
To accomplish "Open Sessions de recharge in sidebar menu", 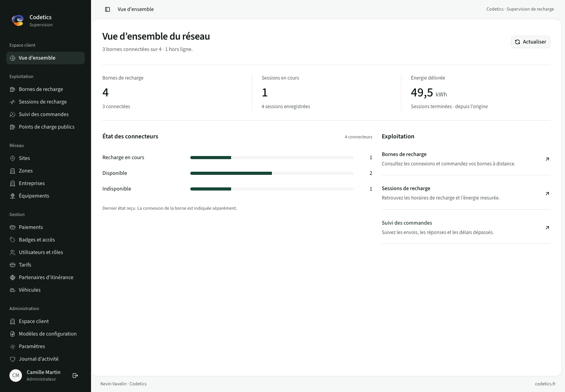I will [46, 102].
